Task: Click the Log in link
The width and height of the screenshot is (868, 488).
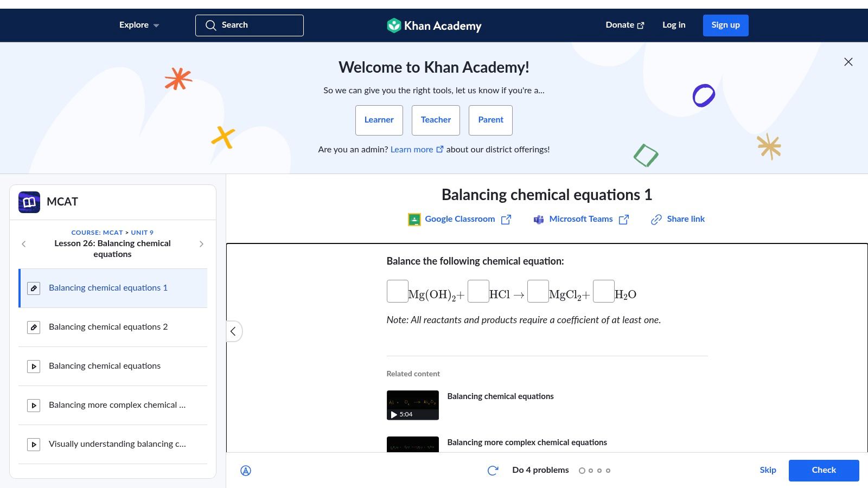Action: [x=674, y=25]
